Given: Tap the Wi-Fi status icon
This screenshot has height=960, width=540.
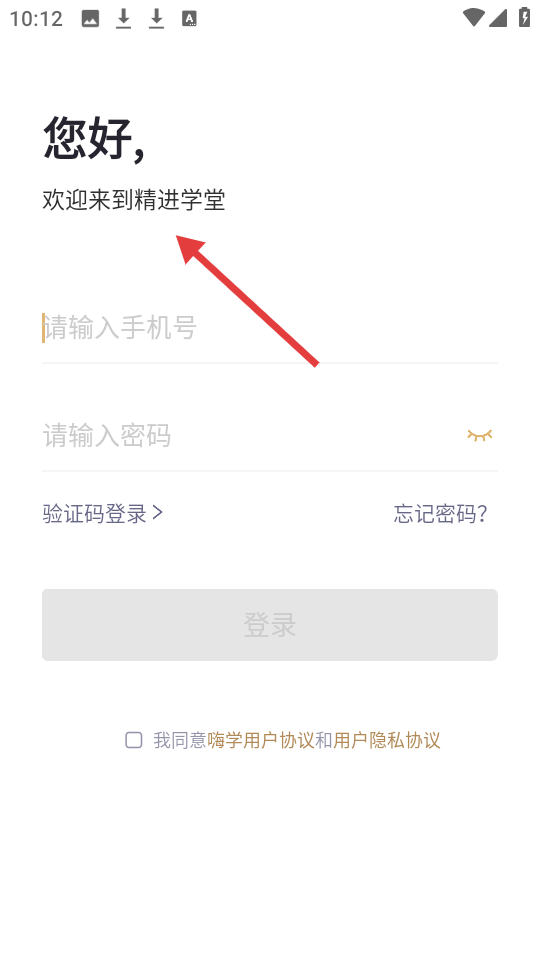Looking at the screenshot, I should pos(473,18).
